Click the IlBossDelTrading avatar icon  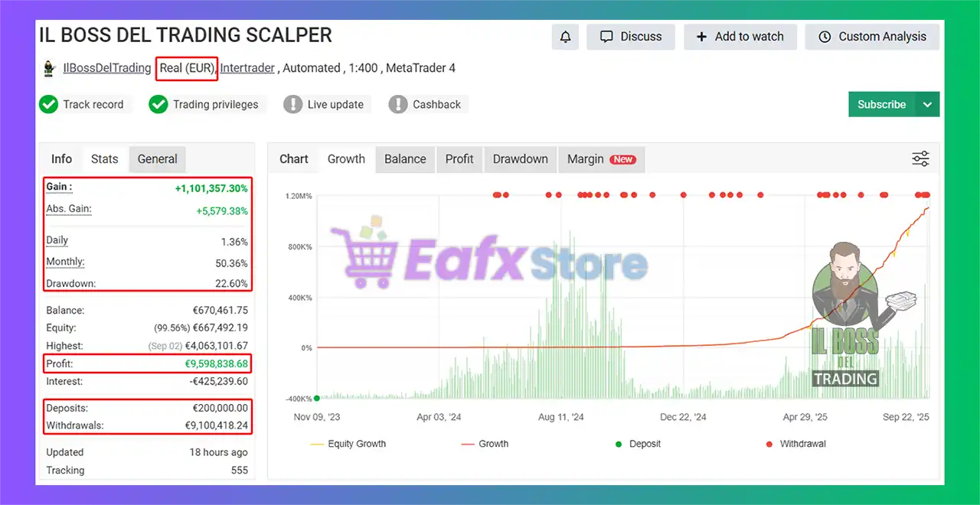coord(49,68)
